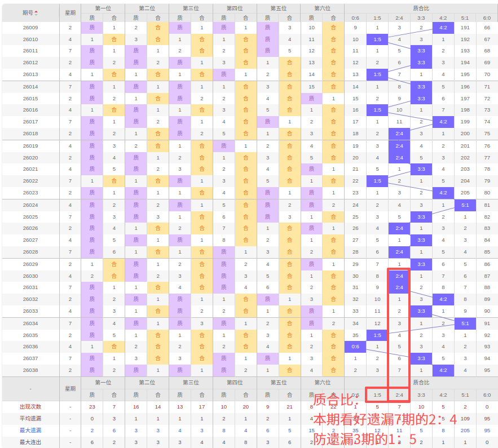Click the highlighted 1:5 badge in row 26010
The height and width of the screenshot is (448, 498).
point(377,39)
